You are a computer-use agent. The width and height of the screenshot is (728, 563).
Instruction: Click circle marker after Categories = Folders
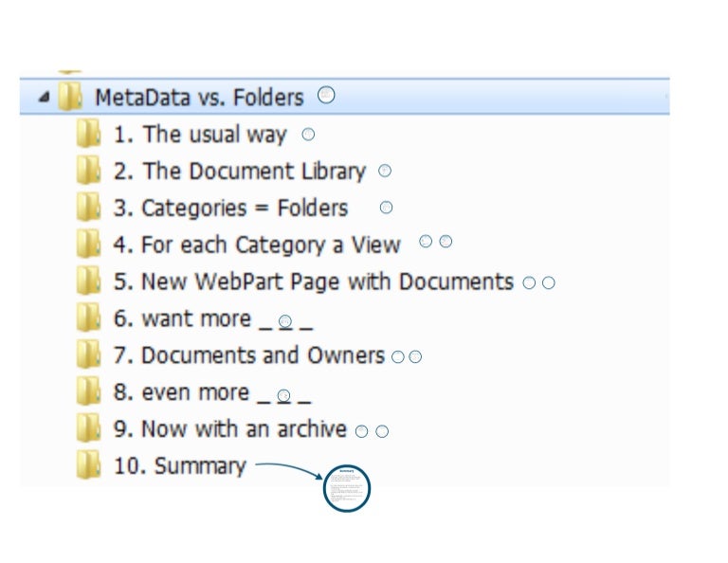click(386, 208)
